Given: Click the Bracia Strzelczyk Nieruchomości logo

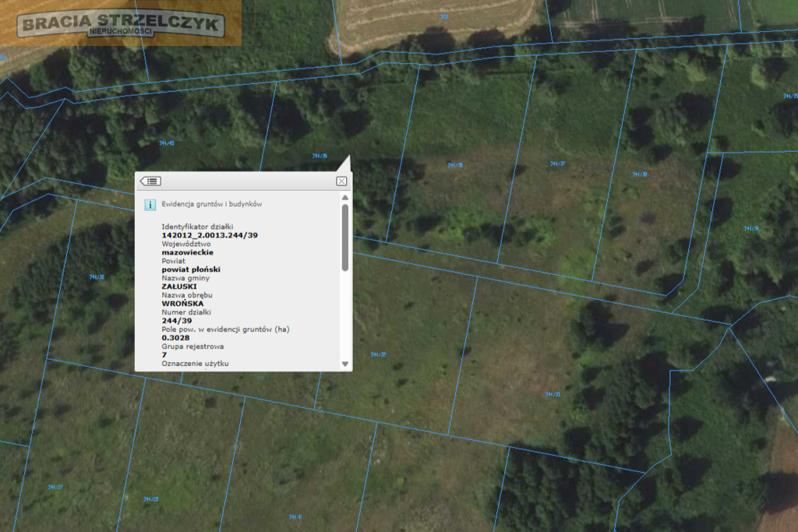Looking at the screenshot, I should pos(121,24).
